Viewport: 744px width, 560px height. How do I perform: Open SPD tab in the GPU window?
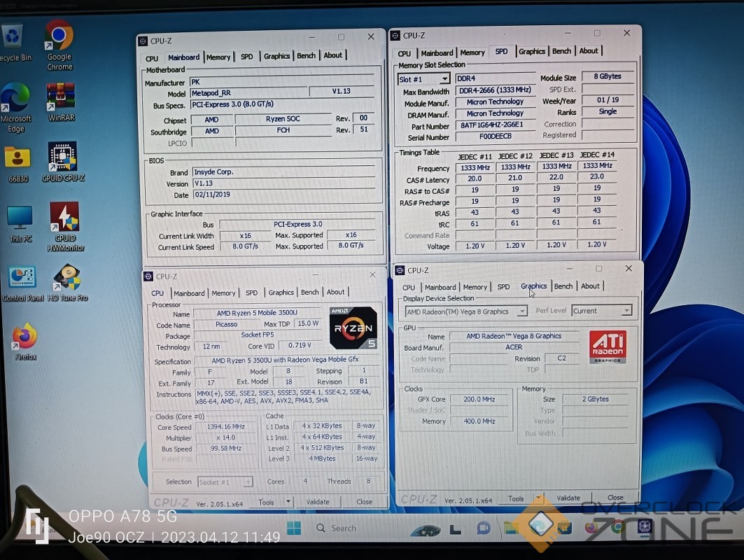pyautogui.click(x=503, y=286)
